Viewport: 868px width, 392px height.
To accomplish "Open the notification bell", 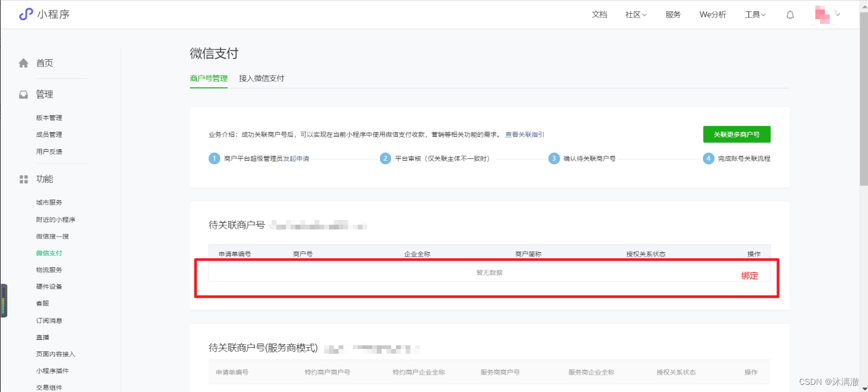I will pos(790,15).
